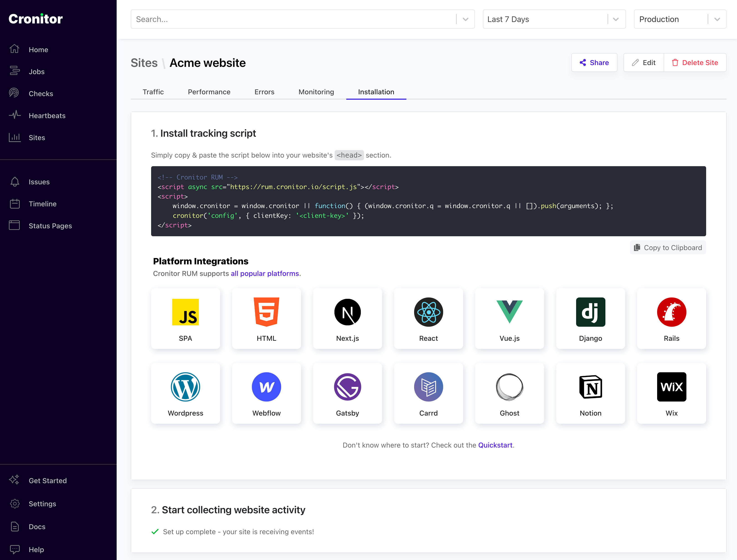The image size is (737, 560).
Task: Switch to the Performance tab
Action: pos(209,92)
